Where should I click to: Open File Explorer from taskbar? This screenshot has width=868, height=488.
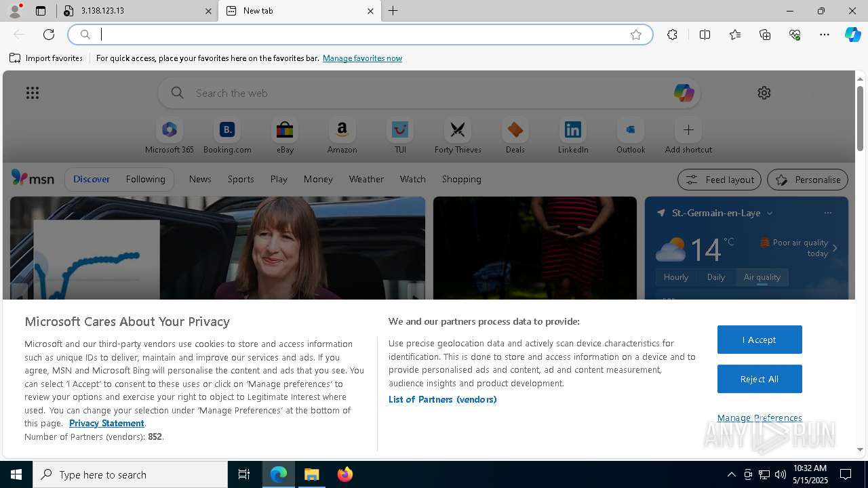[312, 474]
